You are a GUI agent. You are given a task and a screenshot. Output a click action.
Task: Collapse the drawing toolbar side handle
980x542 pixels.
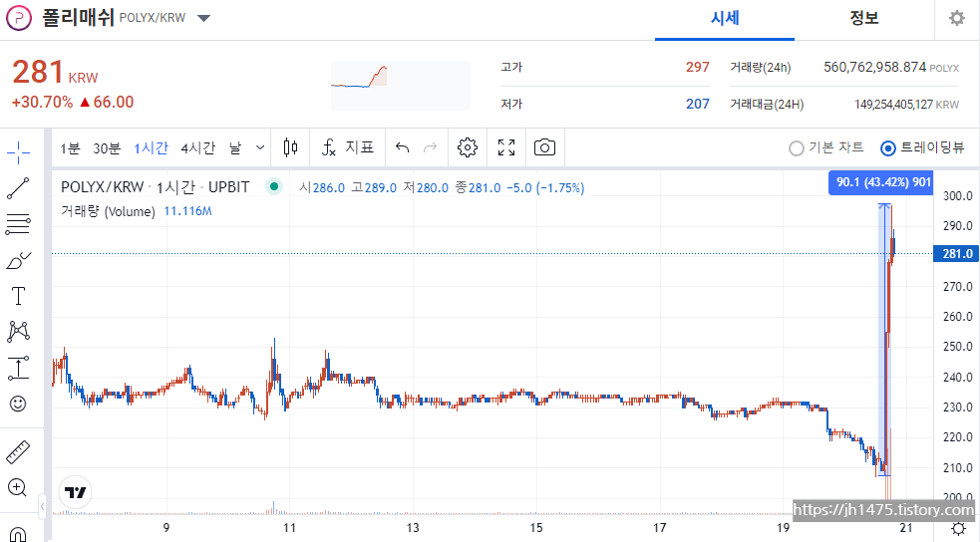(42, 506)
